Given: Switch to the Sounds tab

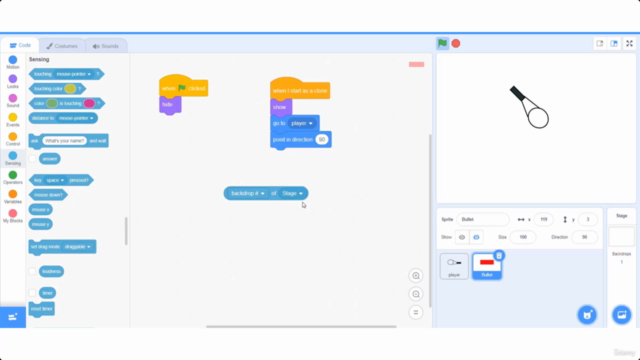Looking at the screenshot, I should (106, 46).
